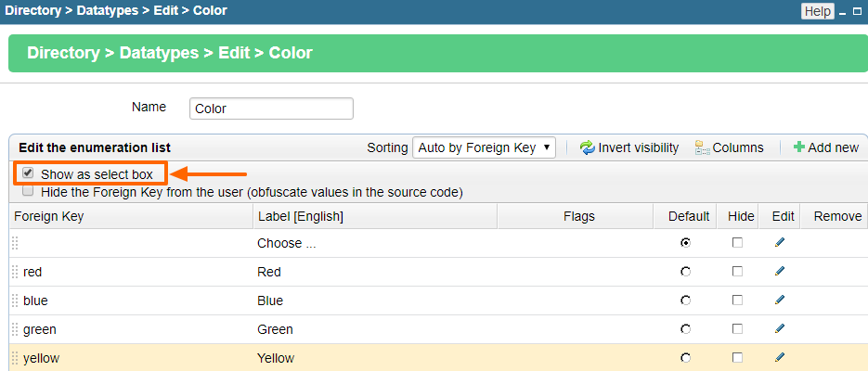Uncheck Show as select box
Viewport: 868px width, 371px height.
28,173
